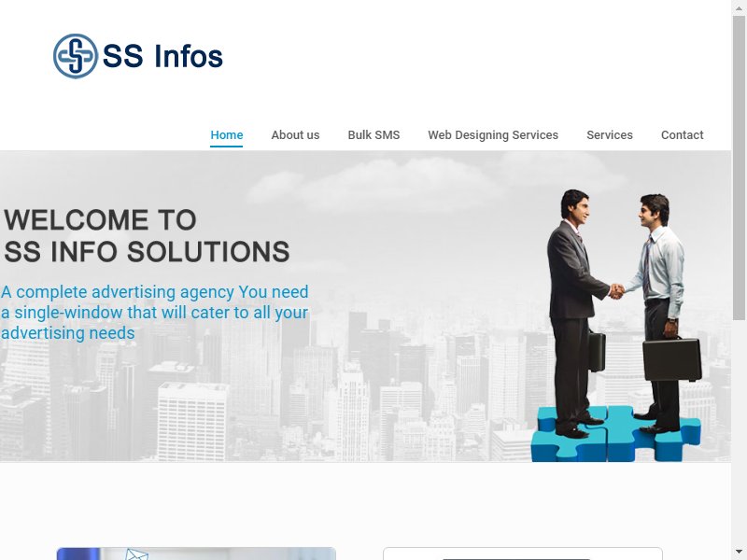This screenshot has width=747, height=560.
Task: Click the scrollbar down arrow
Action: (x=739, y=553)
